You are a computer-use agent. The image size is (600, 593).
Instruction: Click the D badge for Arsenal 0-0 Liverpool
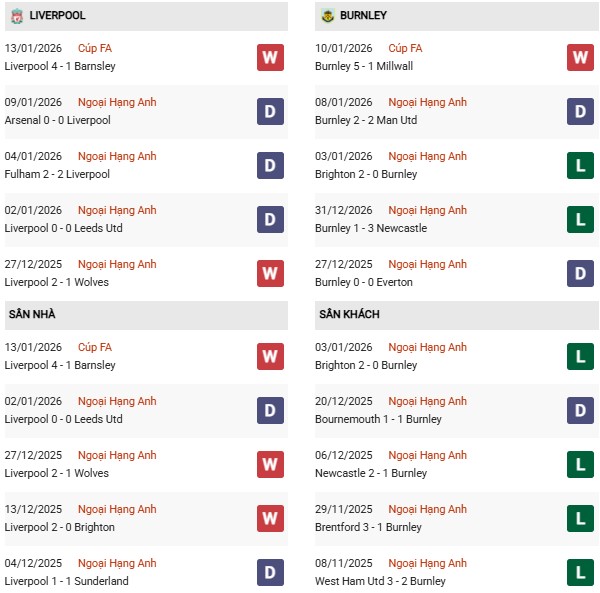point(270,111)
